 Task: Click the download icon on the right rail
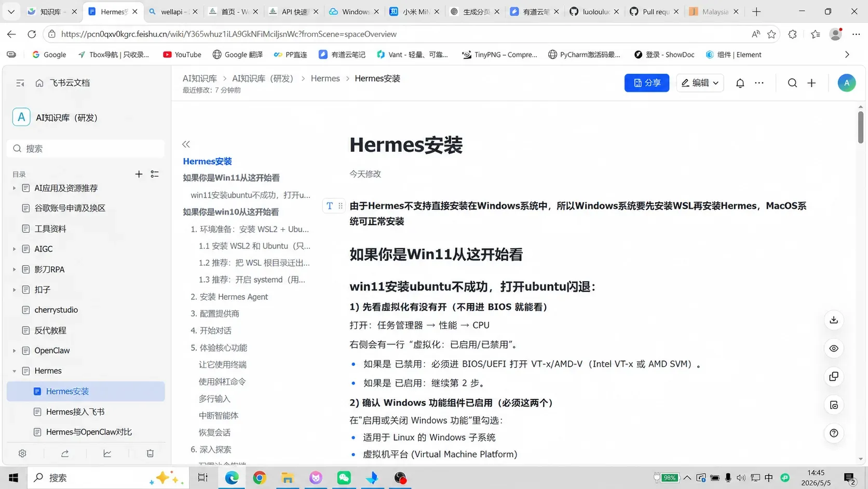834,320
